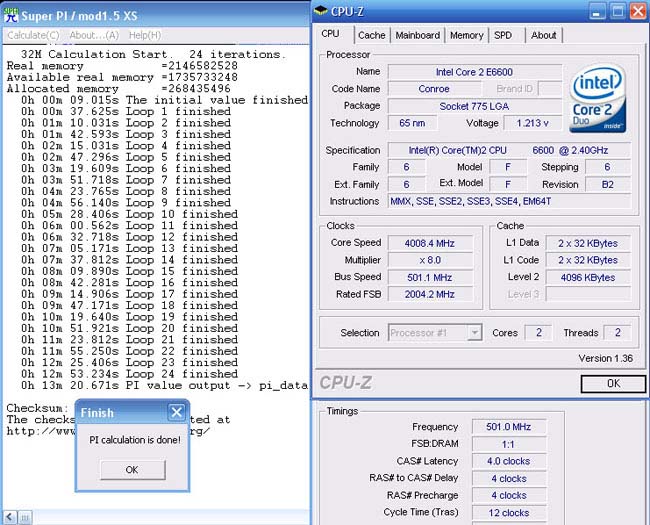Viewport: 650px width, 525px height.
Task: Click the Cores value 2
Action: [538, 333]
